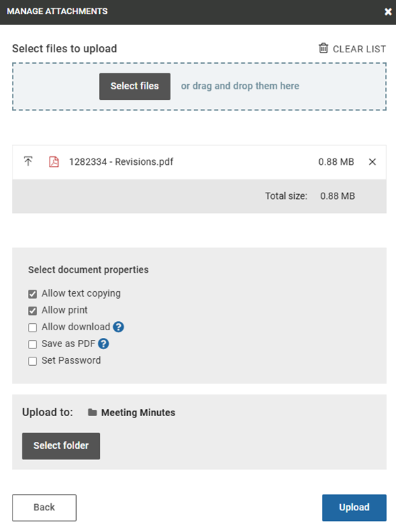The width and height of the screenshot is (396, 532).
Task: Click the Meeting Minutes folder icon
Action: pos(92,412)
